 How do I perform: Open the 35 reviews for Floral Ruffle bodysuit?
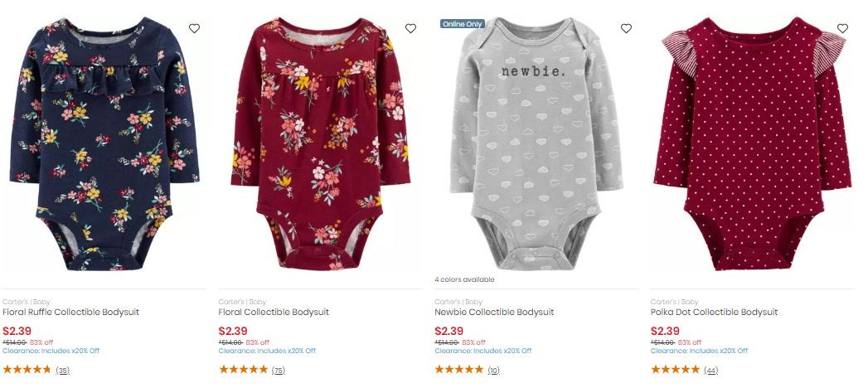(x=62, y=371)
